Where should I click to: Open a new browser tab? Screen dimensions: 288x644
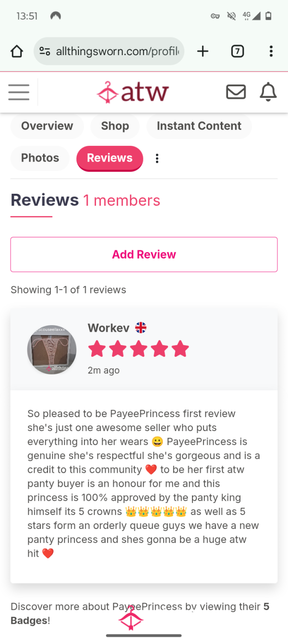pos(203,51)
